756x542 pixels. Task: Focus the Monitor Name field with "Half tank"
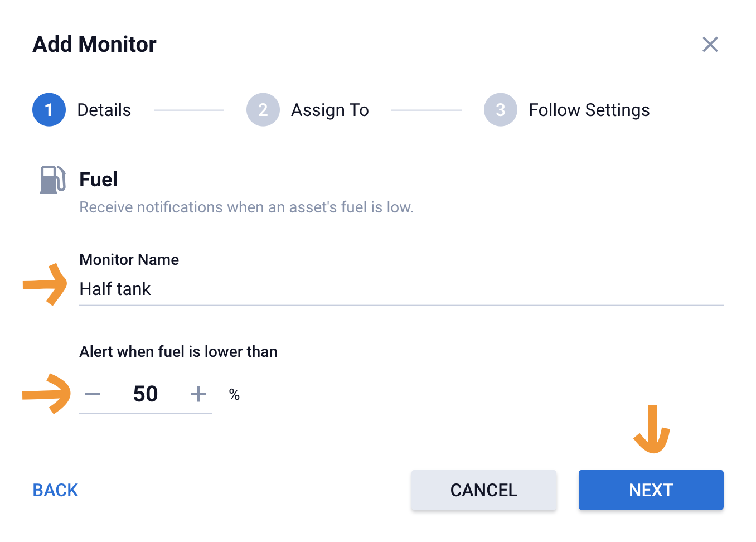tap(400, 289)
